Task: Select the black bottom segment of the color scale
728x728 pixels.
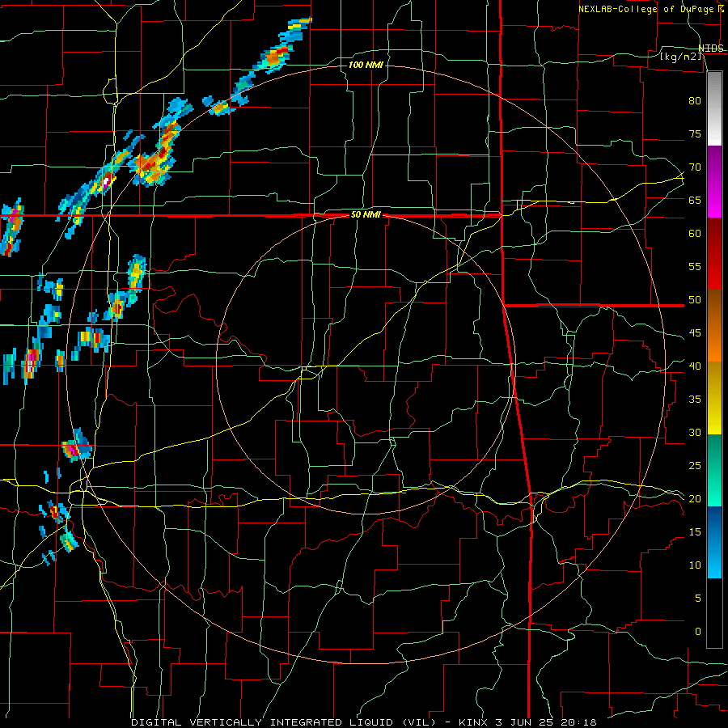Action: tap(714, 613)
